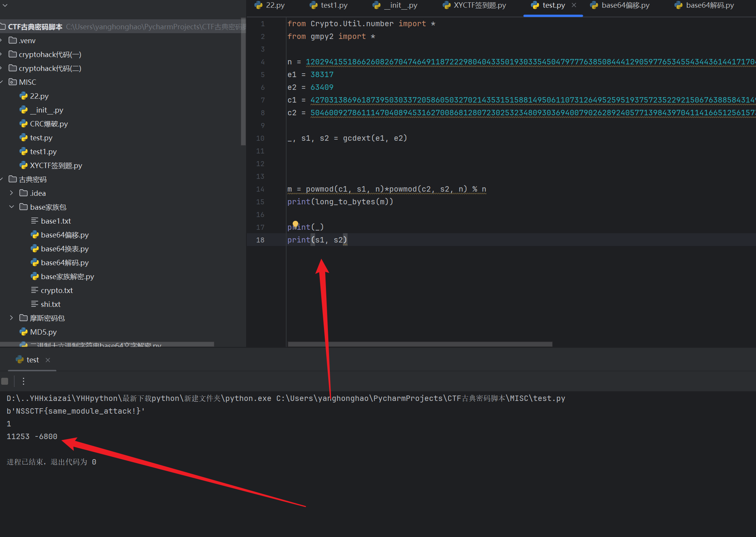Screen dimensions: 756x537
Task: Click 'from gmpy2 import *' line
Action: pos(331,36)
